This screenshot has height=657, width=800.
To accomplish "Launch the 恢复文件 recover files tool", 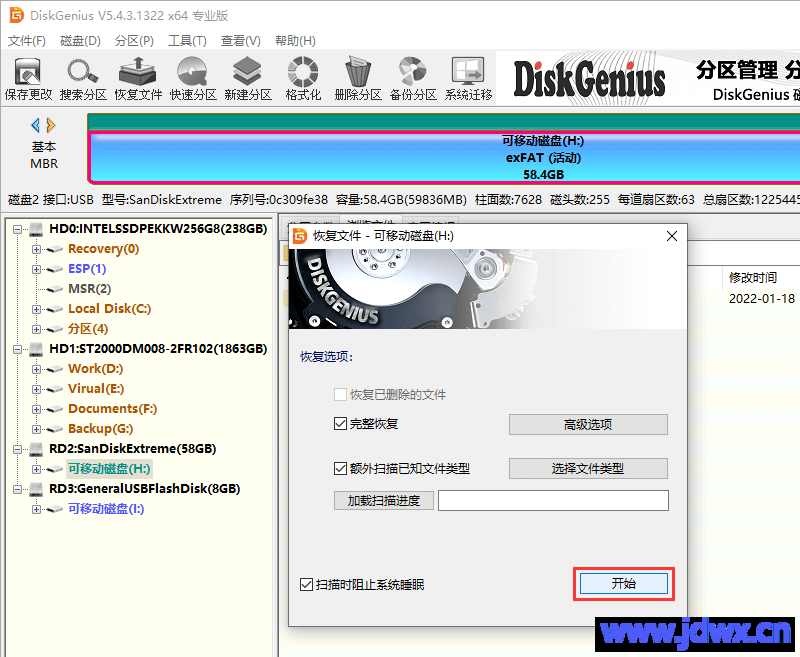I will click(138, 79).
